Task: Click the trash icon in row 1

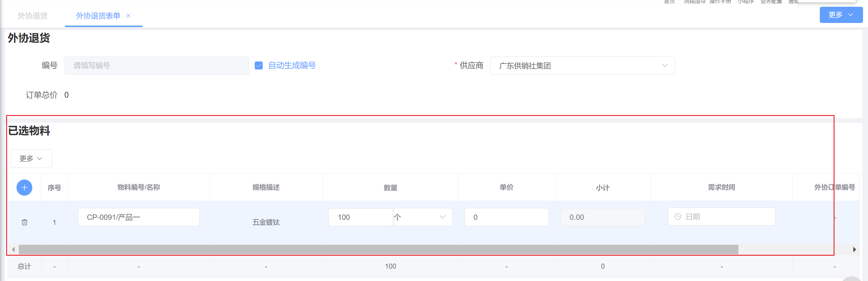Action: (x=24, y=222)
